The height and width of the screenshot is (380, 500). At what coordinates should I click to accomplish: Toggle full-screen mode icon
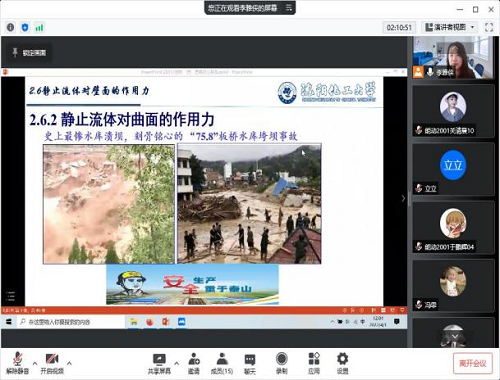point(489,27)
